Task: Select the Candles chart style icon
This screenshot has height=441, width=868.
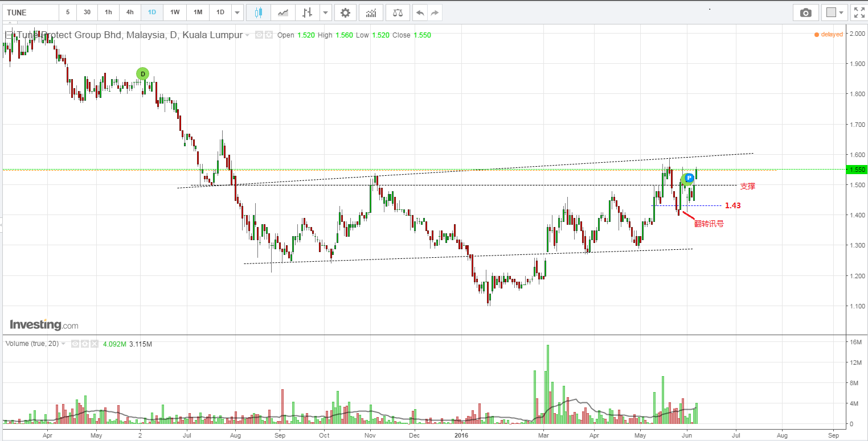Action: tap(258, 13)
